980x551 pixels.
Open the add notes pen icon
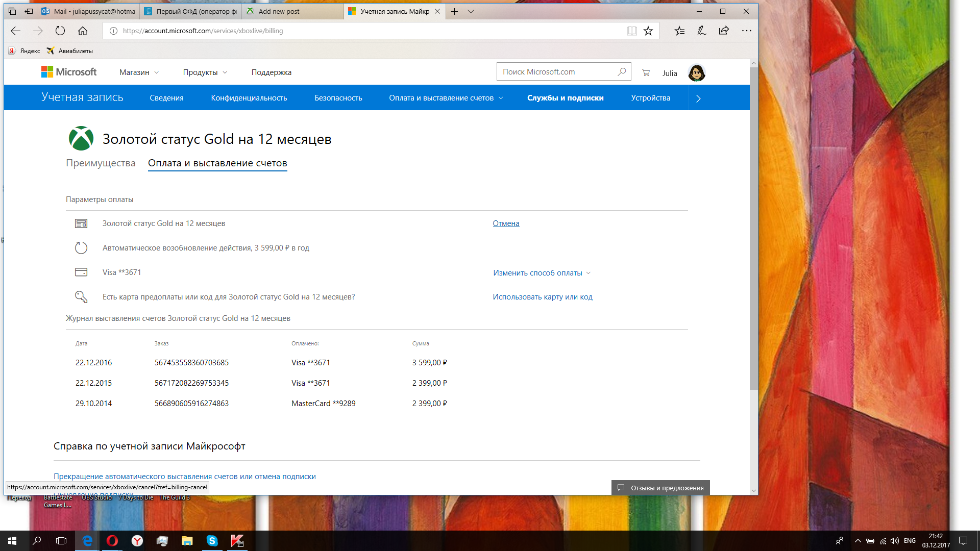coord(702,31)
